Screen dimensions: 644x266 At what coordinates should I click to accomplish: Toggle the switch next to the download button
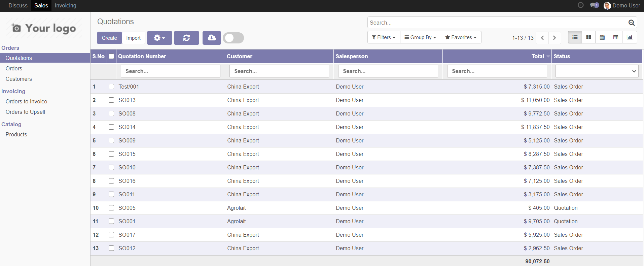[233, 38]
